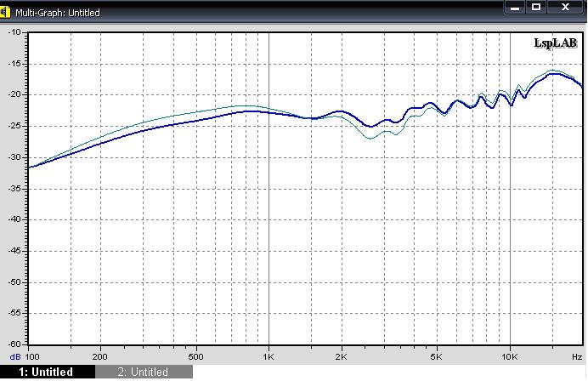Switch to the '2: Untitled' tab

click(144, 372)
